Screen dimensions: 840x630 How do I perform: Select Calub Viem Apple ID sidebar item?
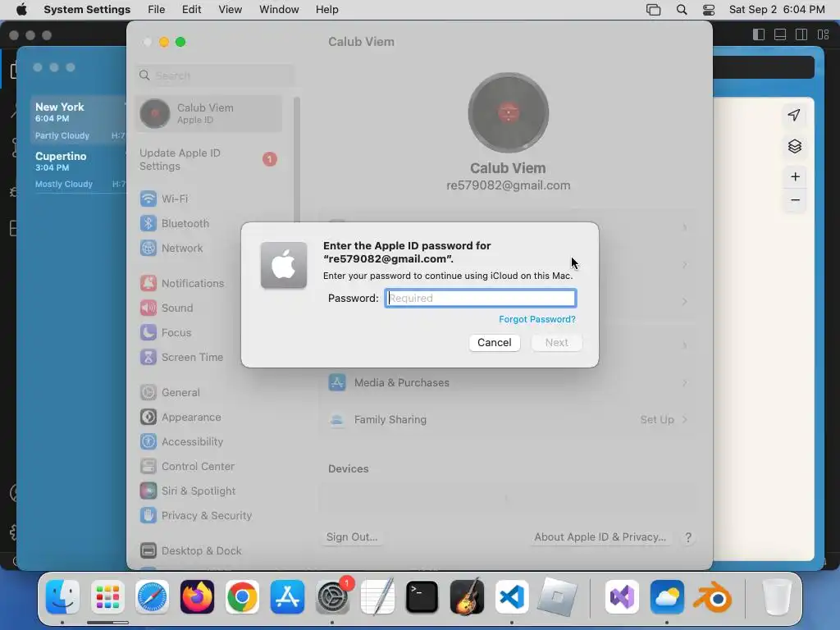(x=208, y=113)
